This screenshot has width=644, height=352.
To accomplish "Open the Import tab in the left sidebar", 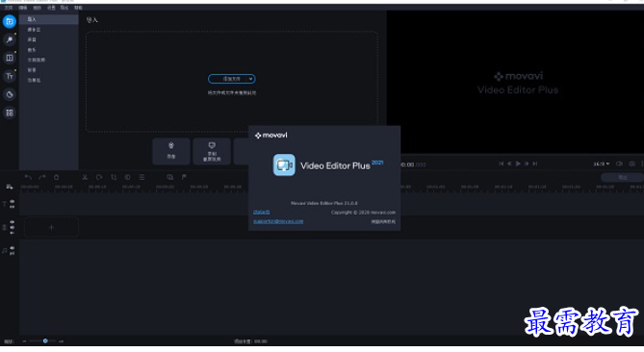I will click(x=10, y=21).
